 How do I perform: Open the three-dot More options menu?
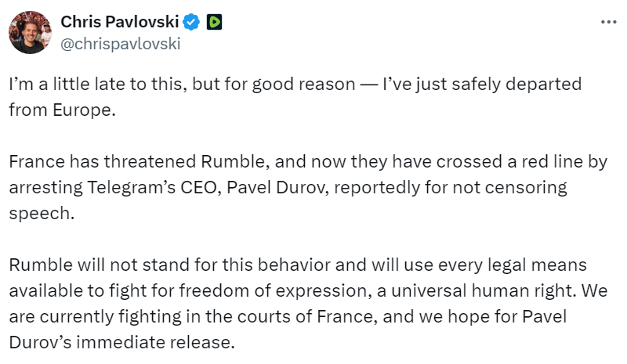point(608,23)
